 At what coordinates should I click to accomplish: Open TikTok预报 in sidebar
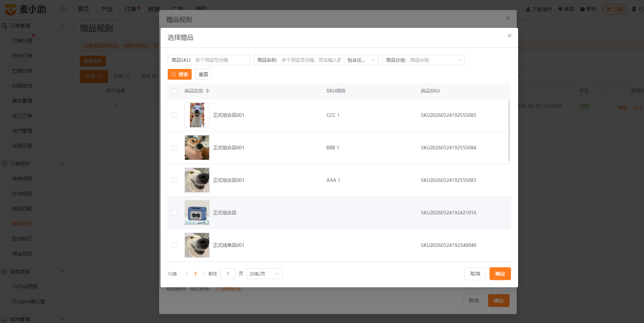tap(25, 287)
